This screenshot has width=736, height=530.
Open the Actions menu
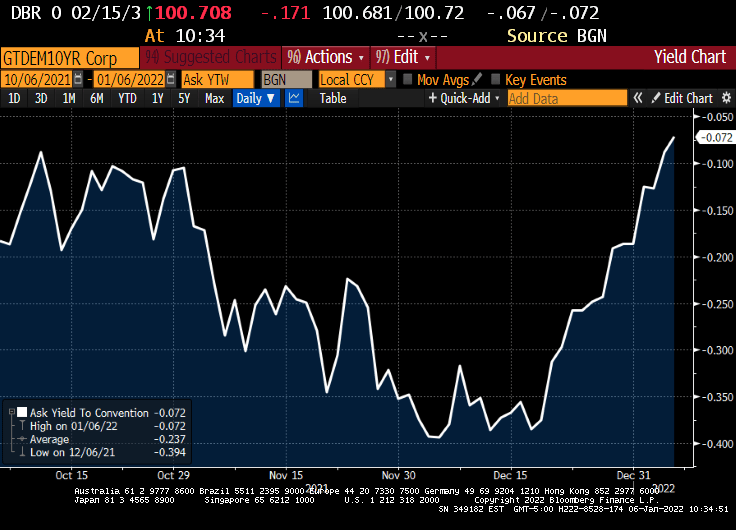point(325,57)
